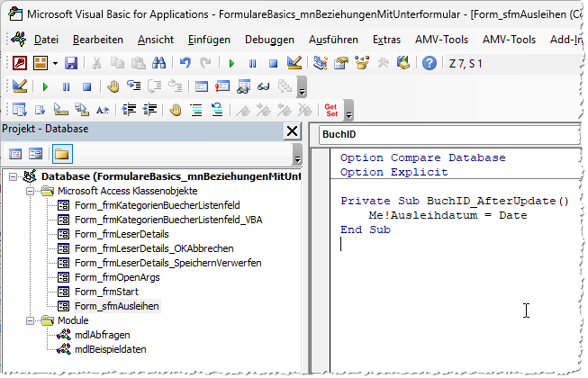The width and height of the screenshot is (588, 378).
Task: Click the Get Set property icon
Action: [x=331, y=110]
